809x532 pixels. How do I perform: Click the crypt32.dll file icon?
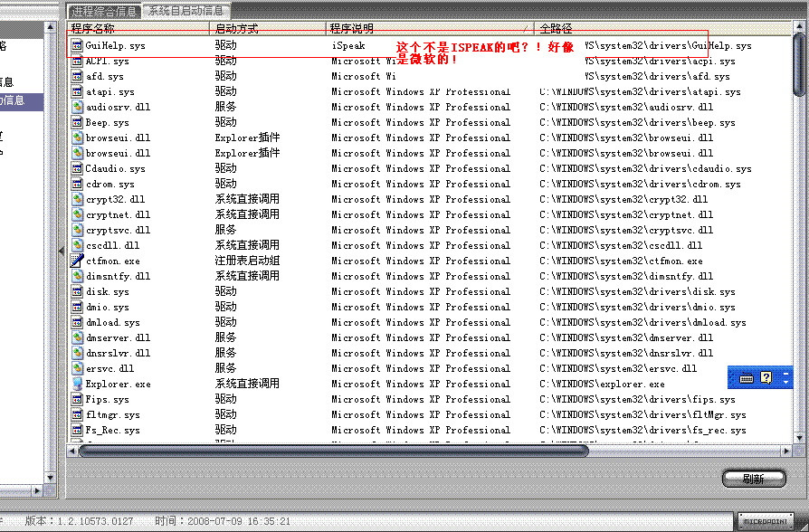(78, 199)
